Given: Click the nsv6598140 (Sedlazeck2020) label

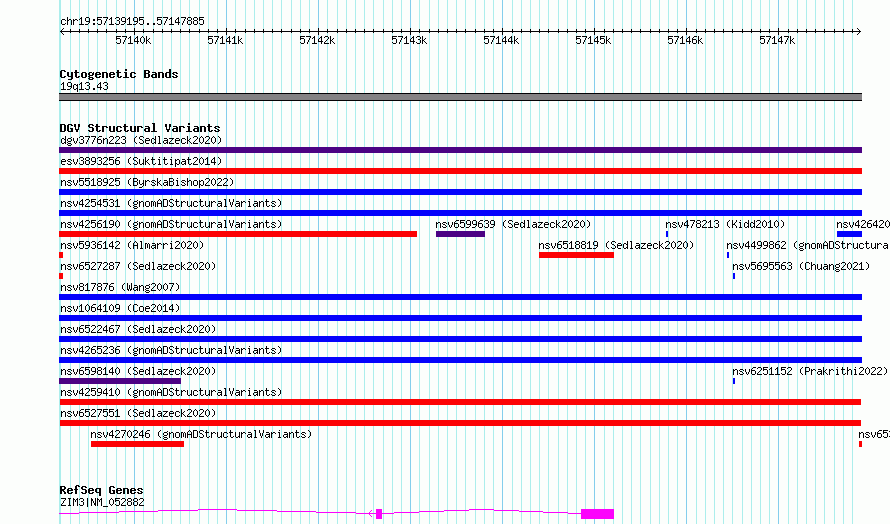Looking at the screenshot, I should (138, 371).
